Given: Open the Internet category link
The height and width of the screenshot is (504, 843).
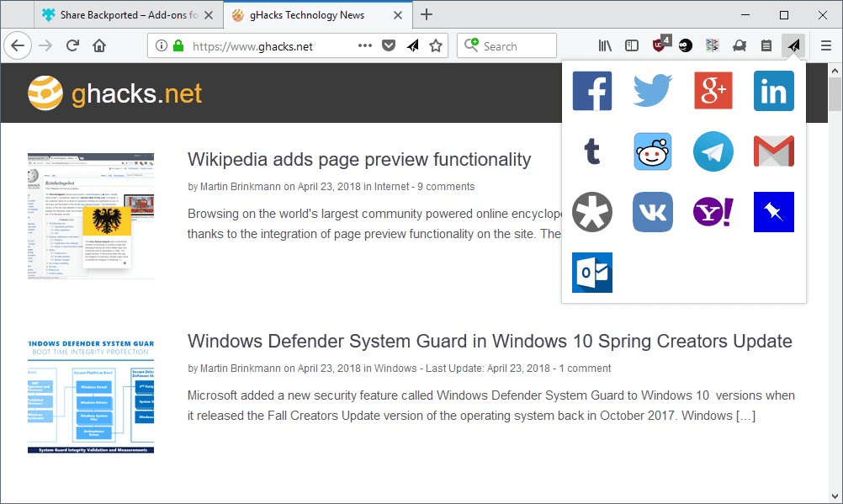Looking at the screenshot, I should (x=391, y=187).
